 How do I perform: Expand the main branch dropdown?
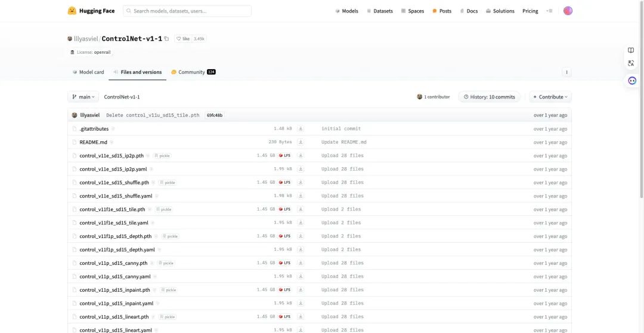(x=83, y=97)
